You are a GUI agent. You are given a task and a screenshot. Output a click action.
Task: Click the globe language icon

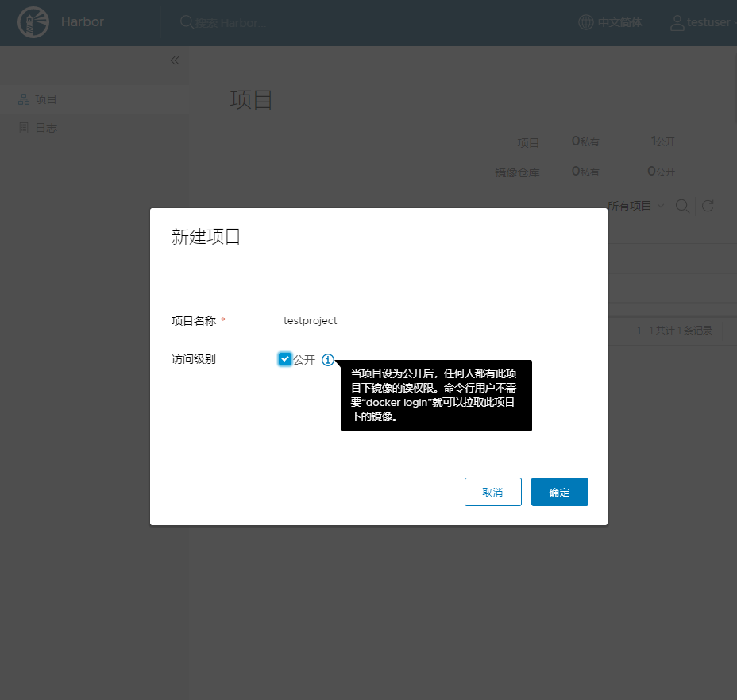[585, 22]
